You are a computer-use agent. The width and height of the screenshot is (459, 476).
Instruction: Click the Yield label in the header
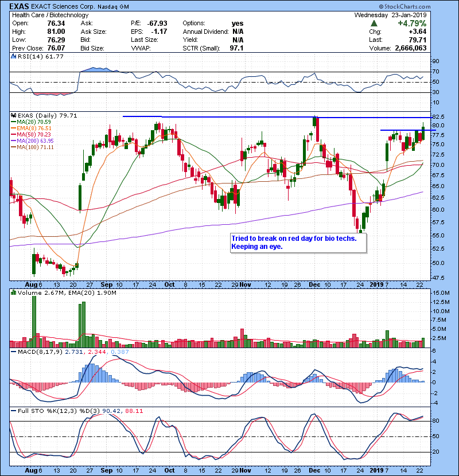(x=190, y=40)
